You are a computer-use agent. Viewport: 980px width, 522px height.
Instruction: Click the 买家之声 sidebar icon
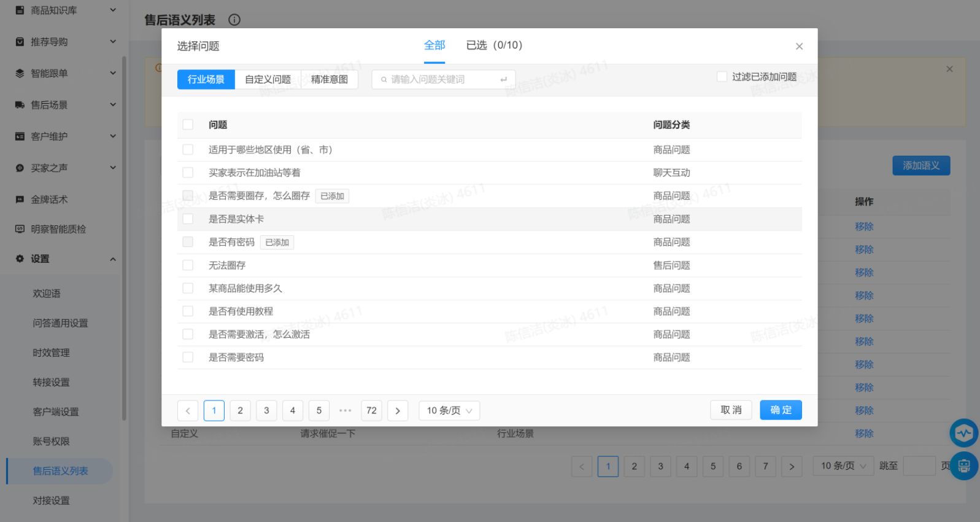(20, 168)
